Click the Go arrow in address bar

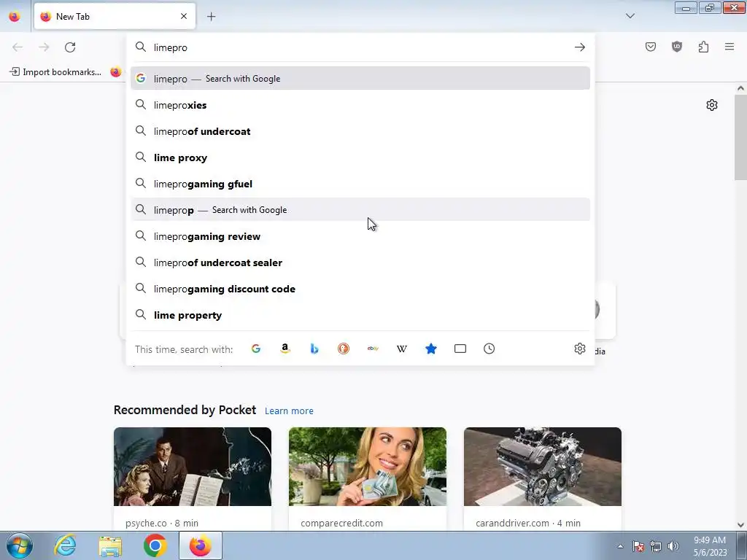tap(580, 47)
